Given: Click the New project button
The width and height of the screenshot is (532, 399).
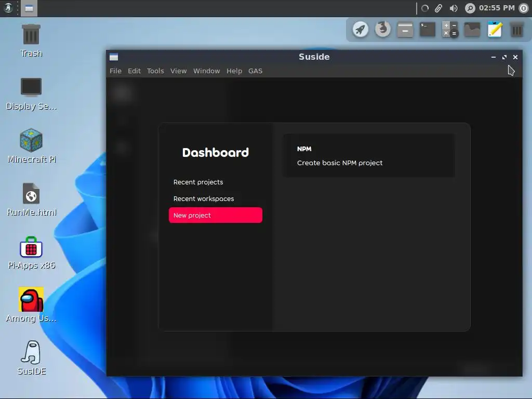Looking at the screenshot, I should (216, 215).
